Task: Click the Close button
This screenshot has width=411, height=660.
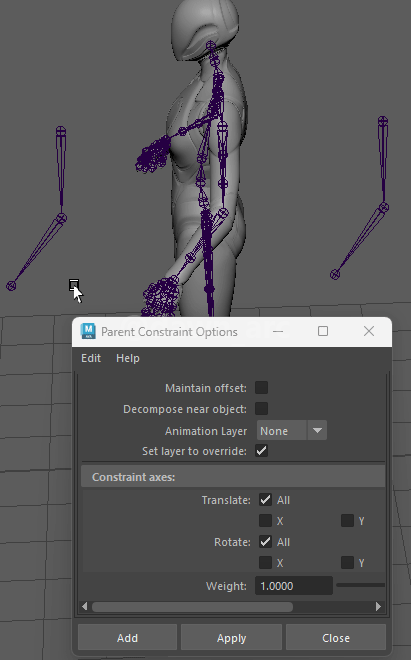Action: [x=336, y=638]
